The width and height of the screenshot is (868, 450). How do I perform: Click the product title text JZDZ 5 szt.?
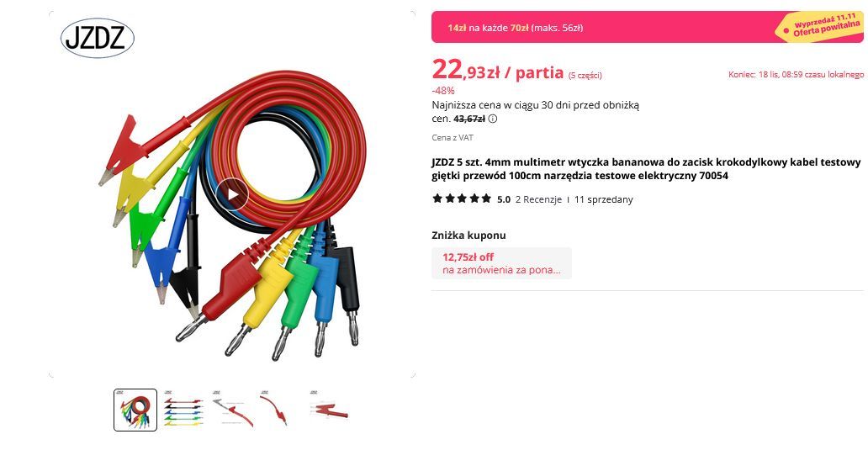646,169
